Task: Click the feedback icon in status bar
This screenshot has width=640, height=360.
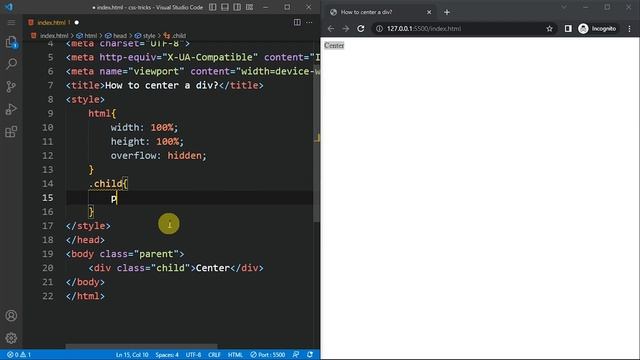Action: [296, 355]
